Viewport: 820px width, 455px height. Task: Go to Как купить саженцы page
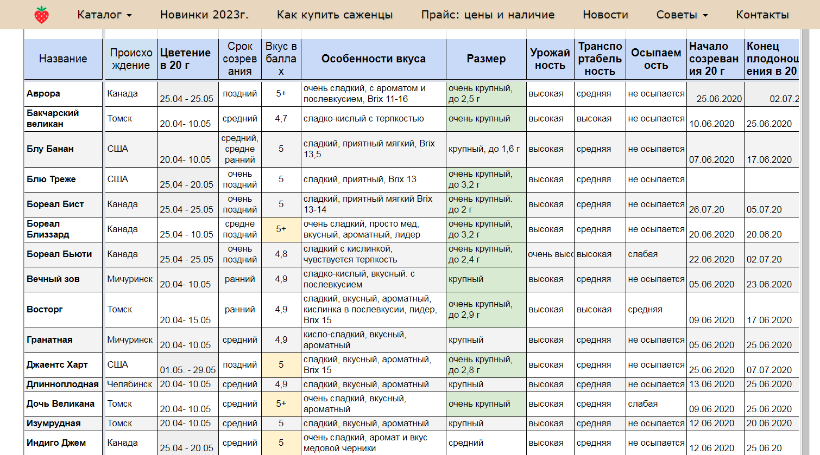334,15
